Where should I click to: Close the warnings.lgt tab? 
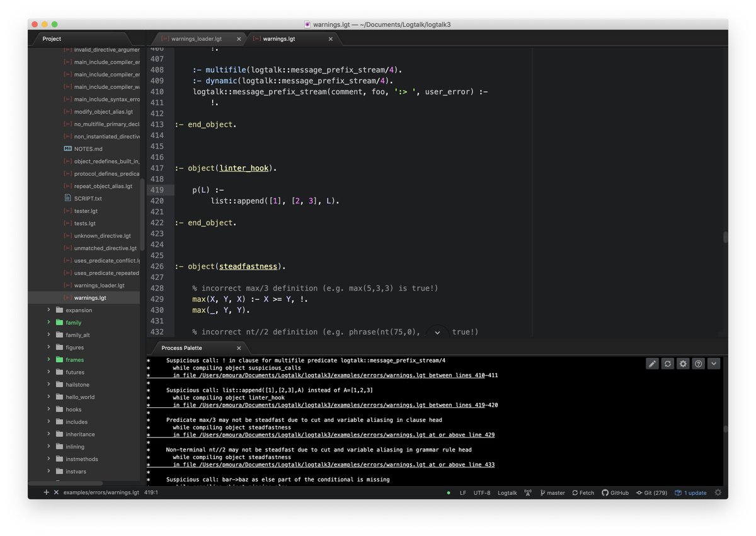(x=331, y=38)
